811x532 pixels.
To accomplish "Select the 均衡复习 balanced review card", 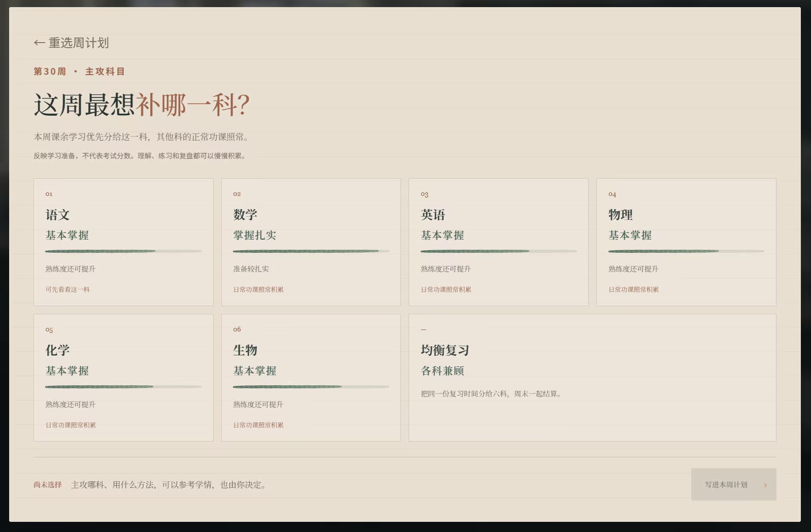I will [x=592, y=378].
